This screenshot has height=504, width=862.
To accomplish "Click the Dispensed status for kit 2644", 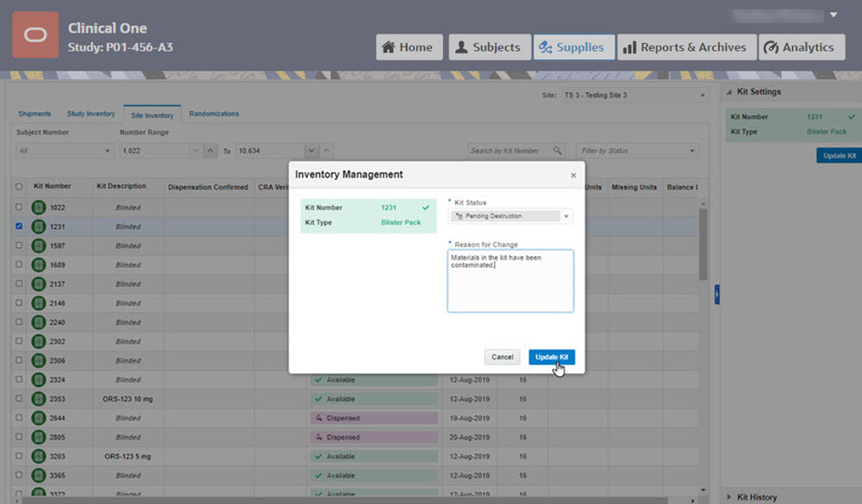I will coord(374,418).
